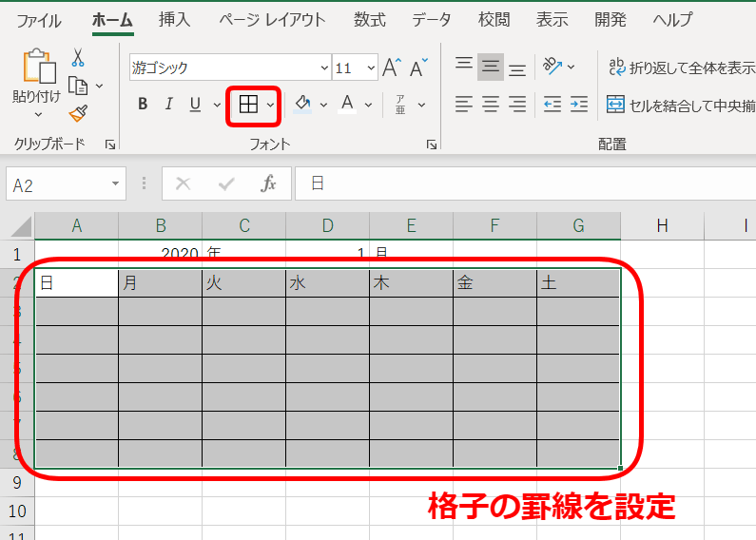The image size is (756, 540).
Task: Click the Cut scissors icon
Action: pyautogui.click(x=79, y=59)
